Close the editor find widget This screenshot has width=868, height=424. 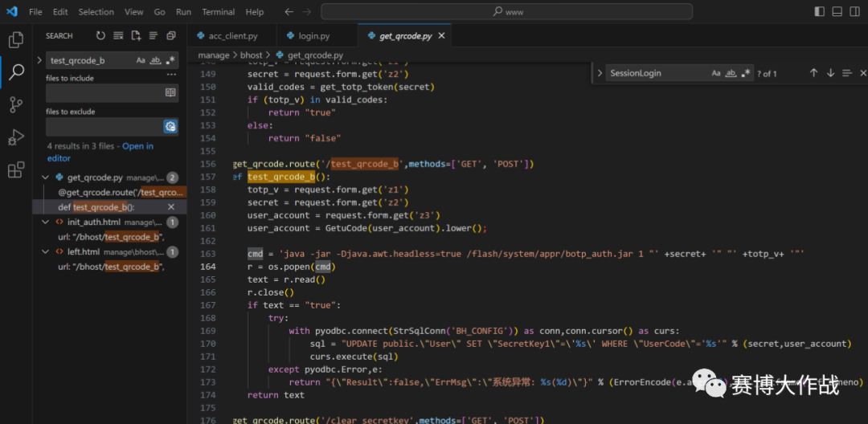(862, 73)
